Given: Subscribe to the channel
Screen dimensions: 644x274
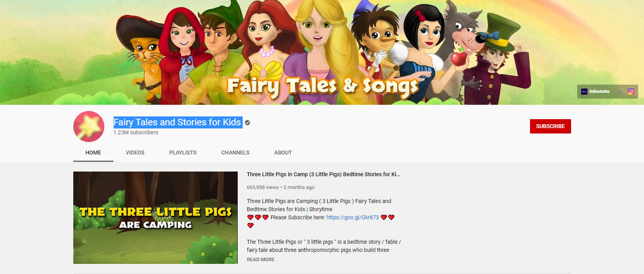Looking at the screenshot, I should point(550,126).
